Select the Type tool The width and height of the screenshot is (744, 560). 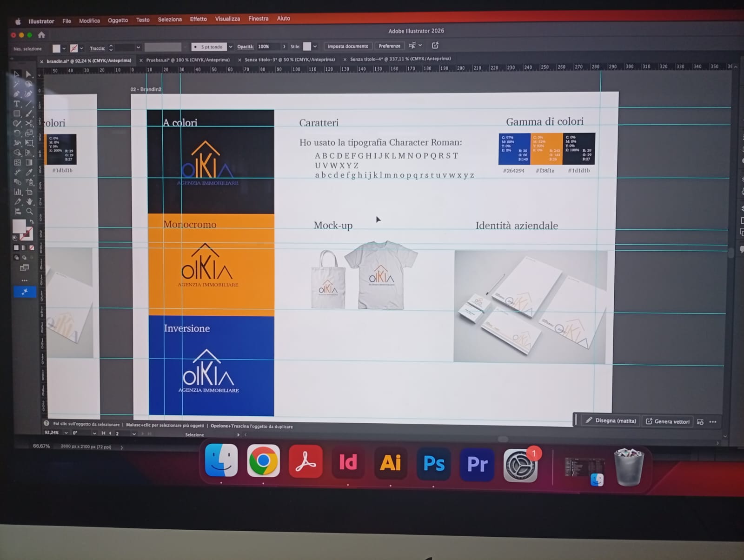[x=17, y=104]
